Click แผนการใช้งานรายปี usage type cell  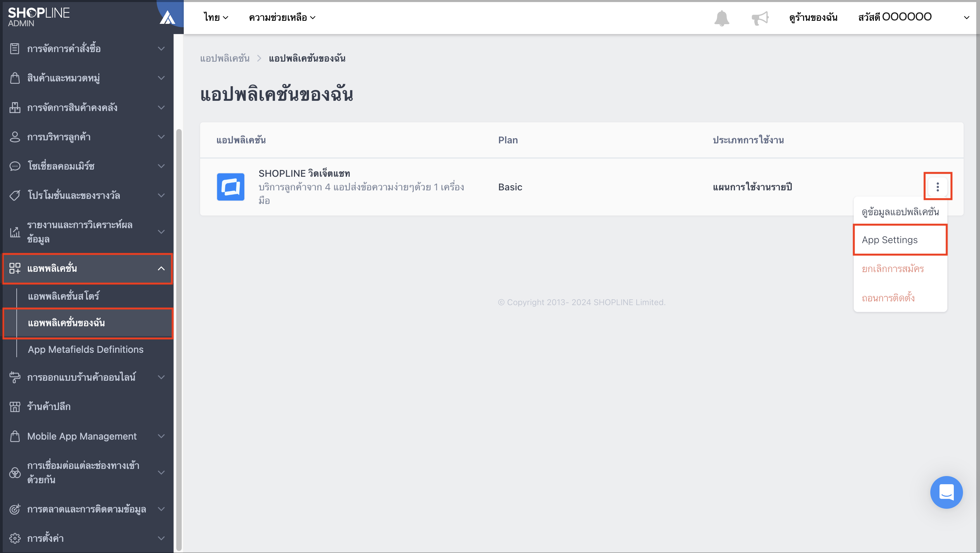pos(752,187)
